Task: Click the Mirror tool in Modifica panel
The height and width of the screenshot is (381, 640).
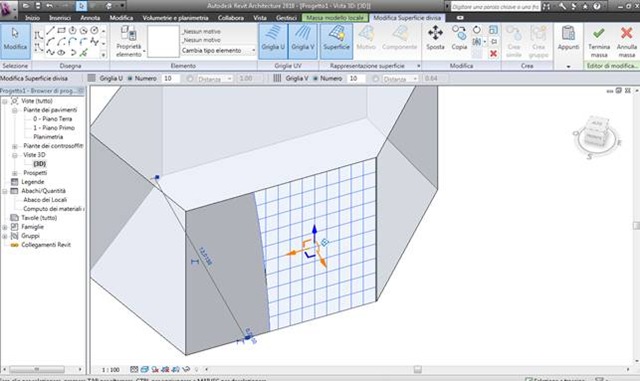Action: (476, 42)
